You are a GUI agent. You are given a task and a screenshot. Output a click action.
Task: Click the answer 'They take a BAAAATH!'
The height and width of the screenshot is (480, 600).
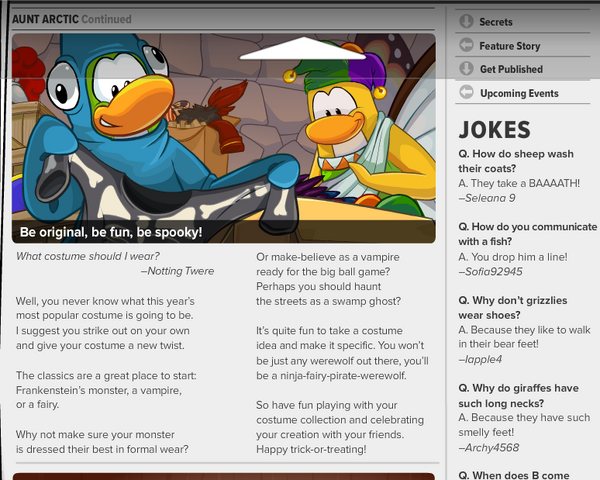point(519,183)
